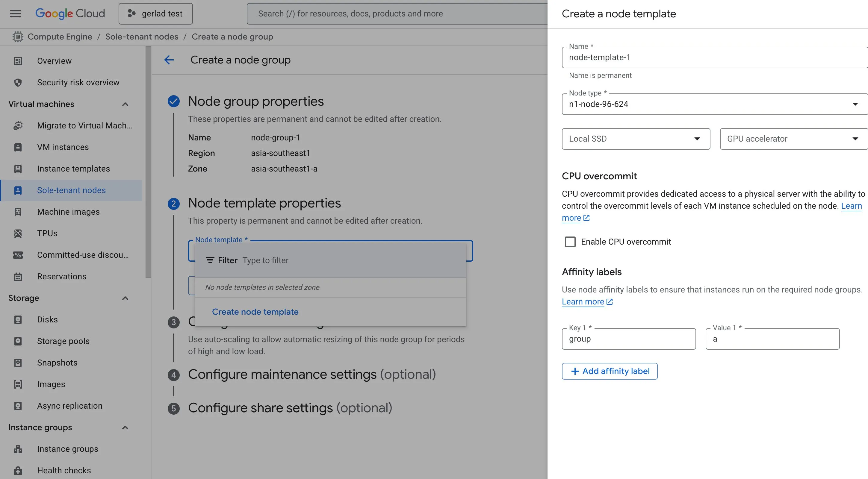The image size is (868, 479).
Task: Select Sole-tenant nodes in sidebar
Action: [x=71, y=190]
